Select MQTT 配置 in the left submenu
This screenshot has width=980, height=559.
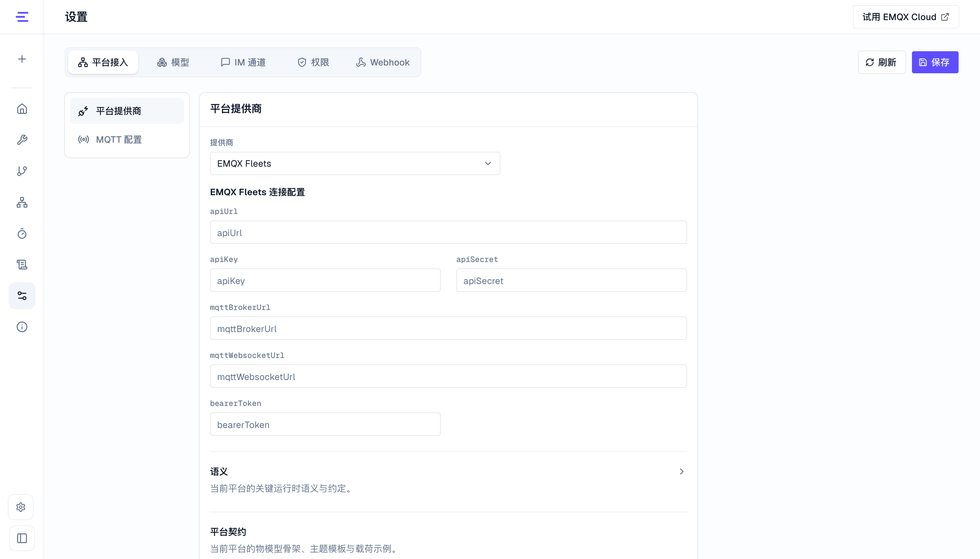(127, 140)
